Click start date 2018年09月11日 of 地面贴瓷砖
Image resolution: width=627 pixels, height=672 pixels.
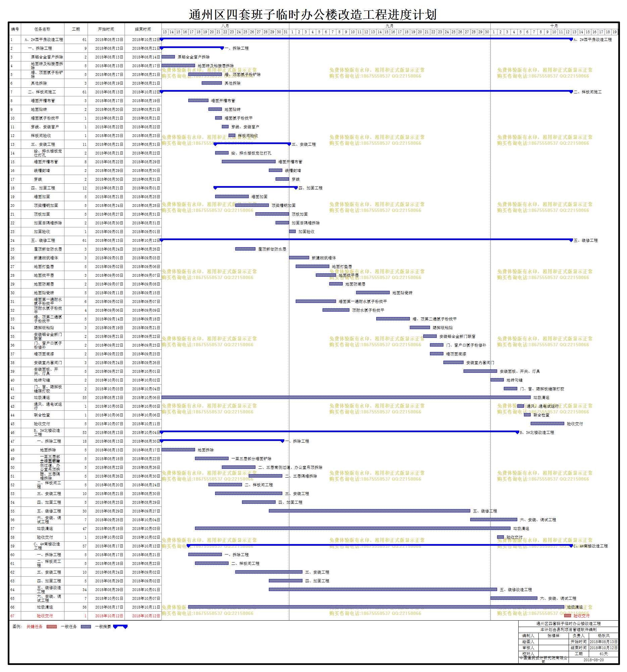(x=109, y=293)
